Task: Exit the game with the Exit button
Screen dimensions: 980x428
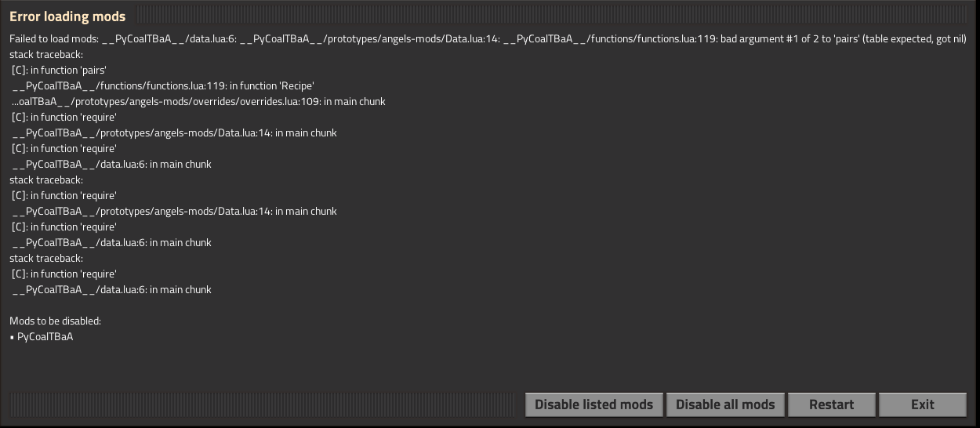Action: coord(922,404)
